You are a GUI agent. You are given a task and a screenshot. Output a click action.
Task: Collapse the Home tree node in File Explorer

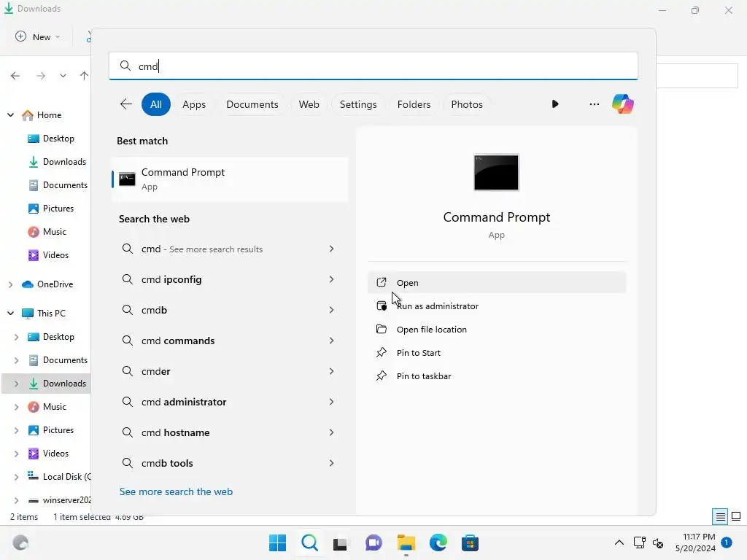click(x=10, y=114)
